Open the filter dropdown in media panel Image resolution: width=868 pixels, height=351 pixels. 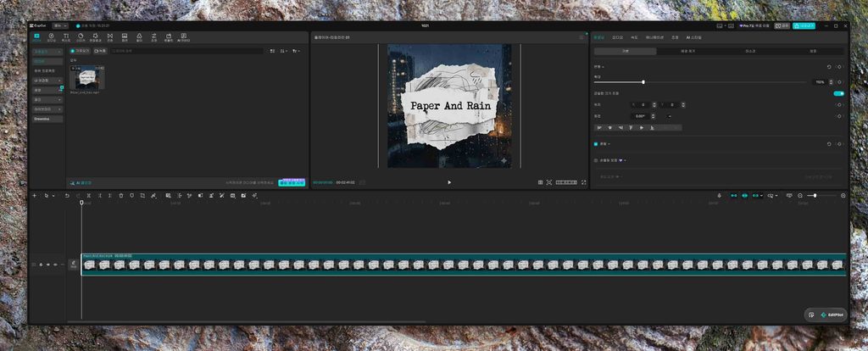tap(296, 51)
